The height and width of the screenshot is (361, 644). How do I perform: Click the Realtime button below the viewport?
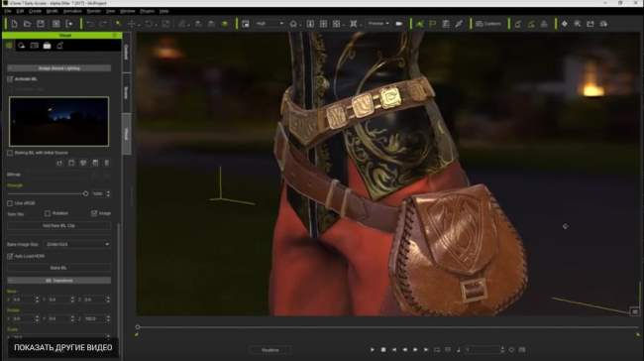270,350
